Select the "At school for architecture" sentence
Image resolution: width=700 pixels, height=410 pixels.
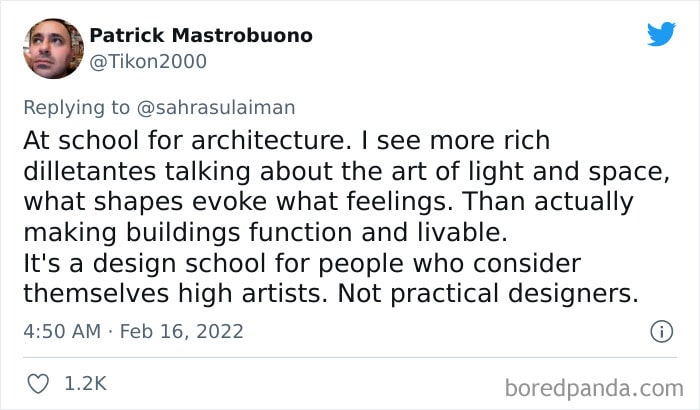(185, 140)
